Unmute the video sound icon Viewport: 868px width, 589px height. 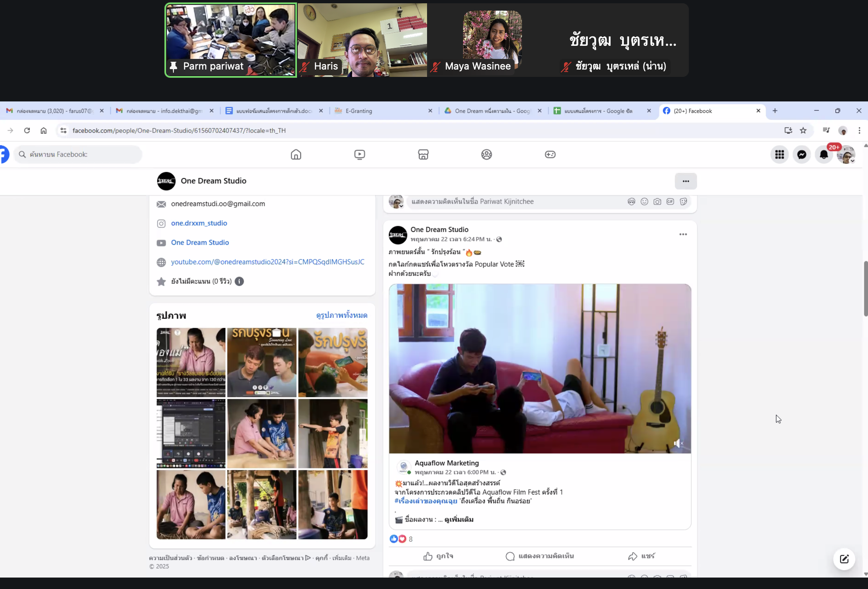pos(678,443)
